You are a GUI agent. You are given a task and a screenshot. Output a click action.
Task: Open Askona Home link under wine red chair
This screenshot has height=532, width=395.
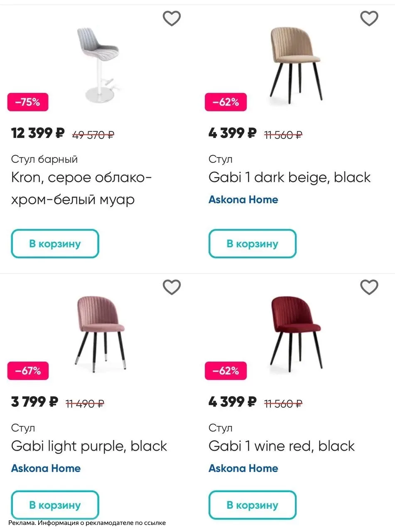[243, 468]
